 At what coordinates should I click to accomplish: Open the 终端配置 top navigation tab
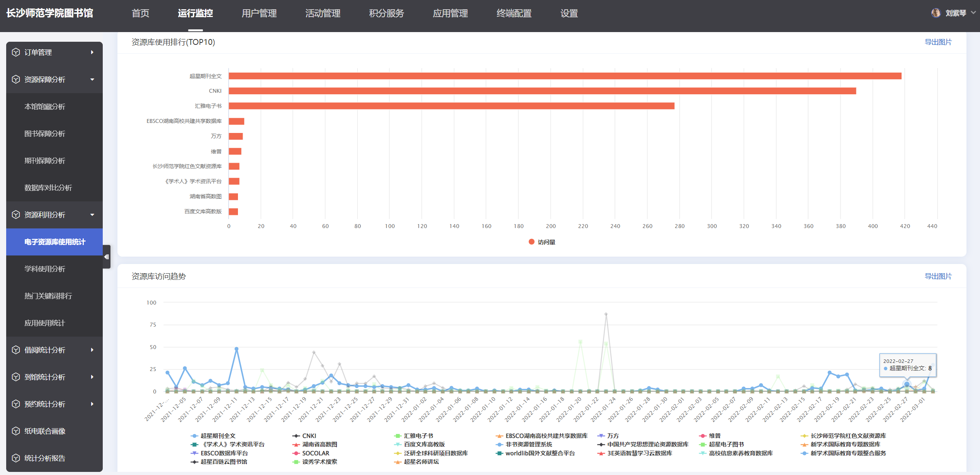(x=514, y=14)
